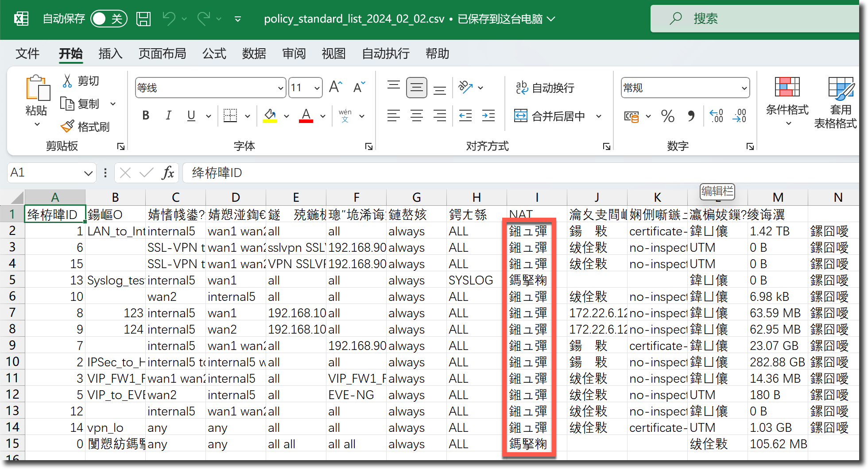Click the Merge and Center button
868x469 pixels.
pos(550,116)
